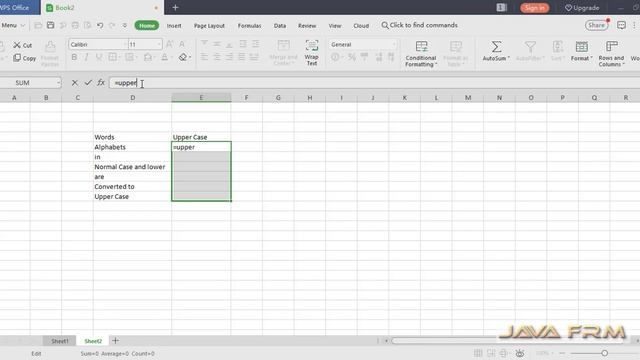Click the Wrap Text button

(x=312, y=52)
